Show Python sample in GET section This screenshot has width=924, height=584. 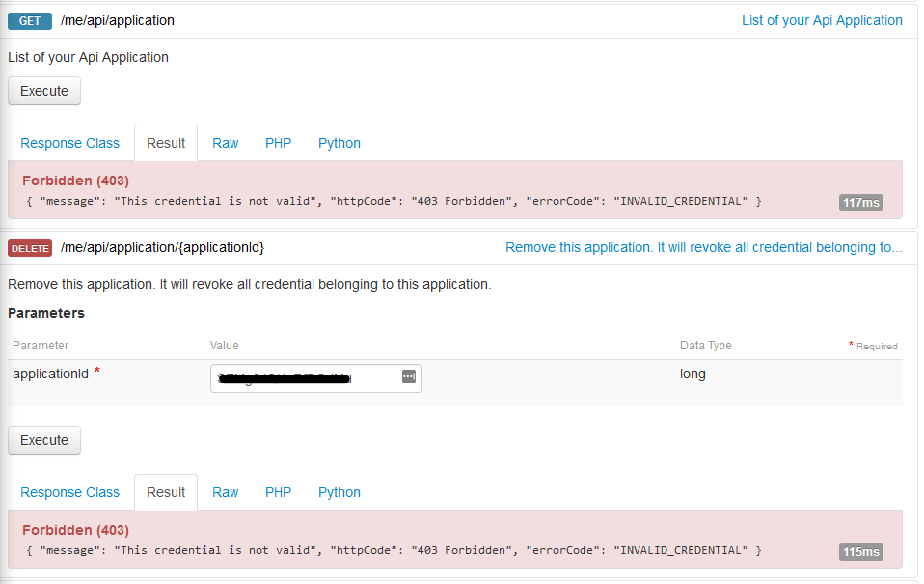[x=340, y=143]
